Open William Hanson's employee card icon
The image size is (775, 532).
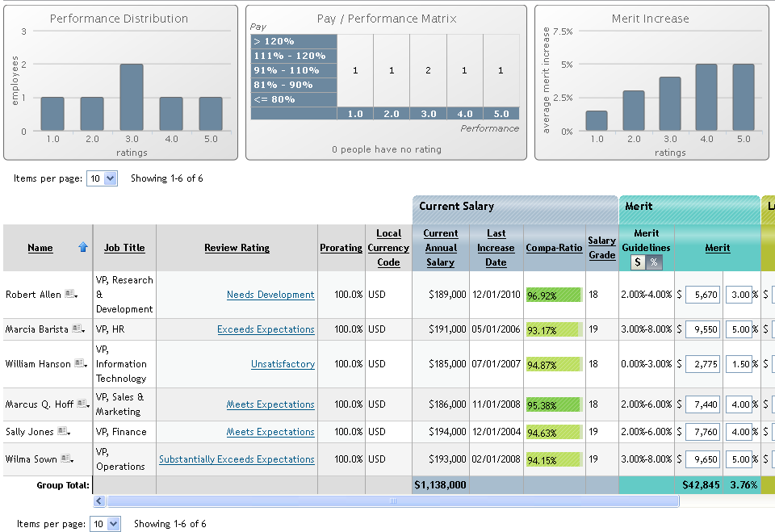[79, 364]
